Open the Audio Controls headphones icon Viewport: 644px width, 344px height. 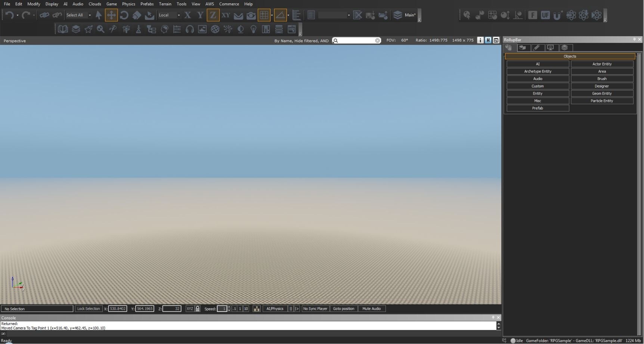(x=190, y=29)
